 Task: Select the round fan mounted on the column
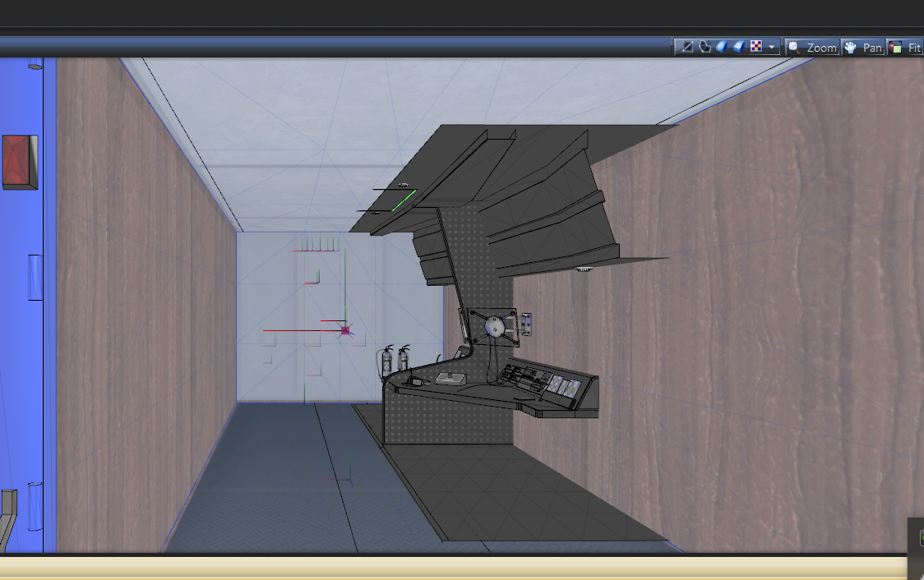coord(494,328)
